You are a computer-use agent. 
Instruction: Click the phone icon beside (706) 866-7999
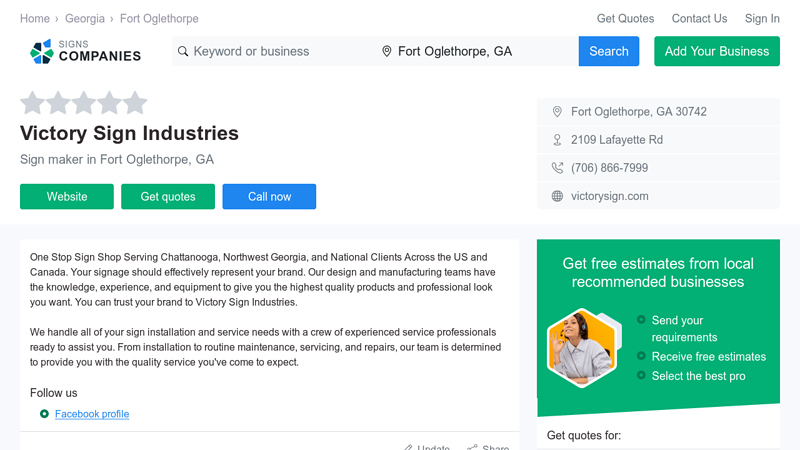[557, 168]
